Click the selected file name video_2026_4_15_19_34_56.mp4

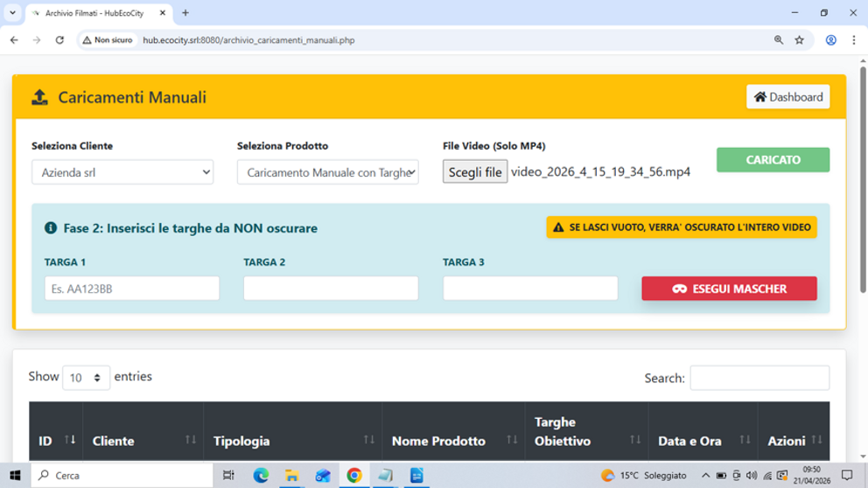(x=600, y=171)
